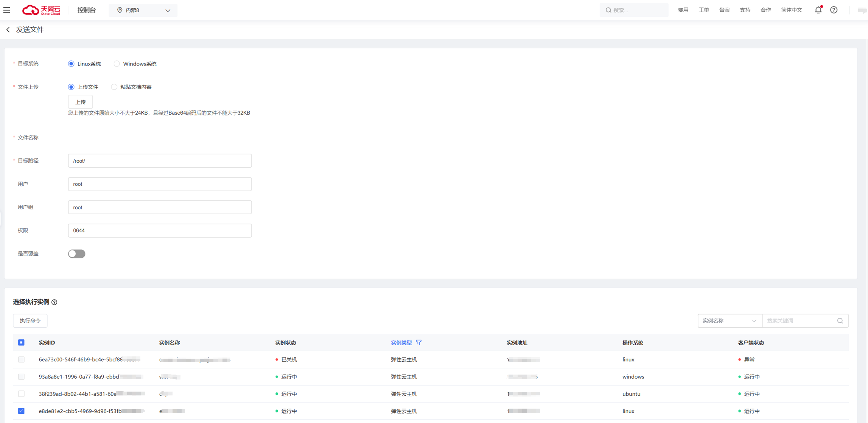Click the top 搜索 search box

tap(634, 10)
